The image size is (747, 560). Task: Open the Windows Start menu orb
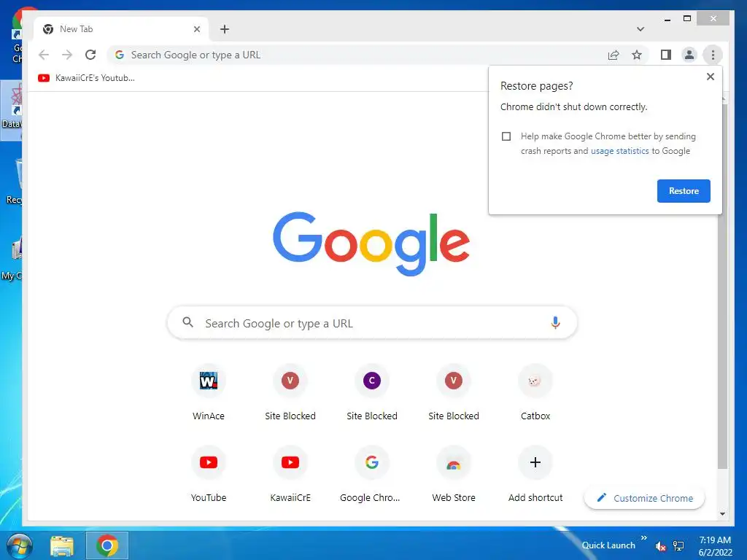tap(19, 545)
